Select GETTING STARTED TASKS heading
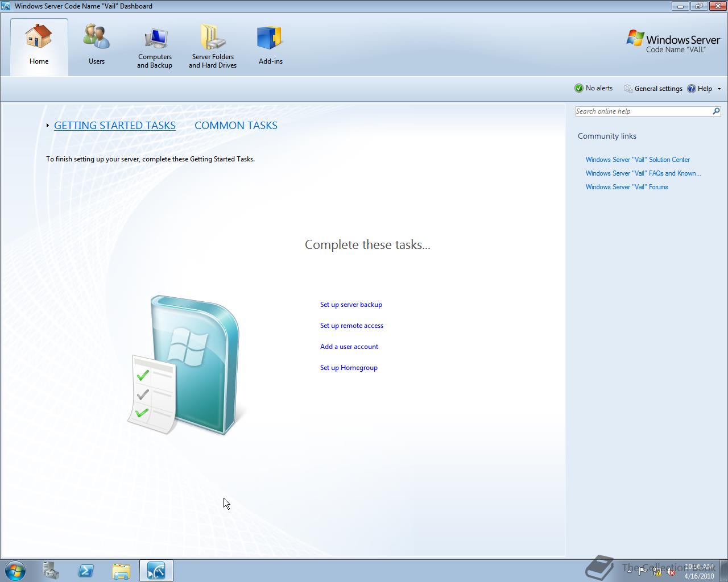728x582 pixels. (x=115, y=126)
